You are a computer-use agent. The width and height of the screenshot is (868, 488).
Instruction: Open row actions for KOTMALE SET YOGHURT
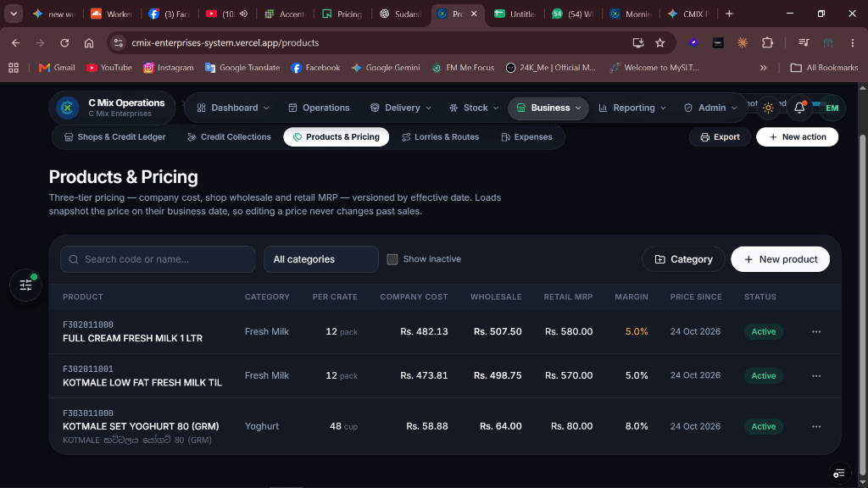(x=816, y=427)
